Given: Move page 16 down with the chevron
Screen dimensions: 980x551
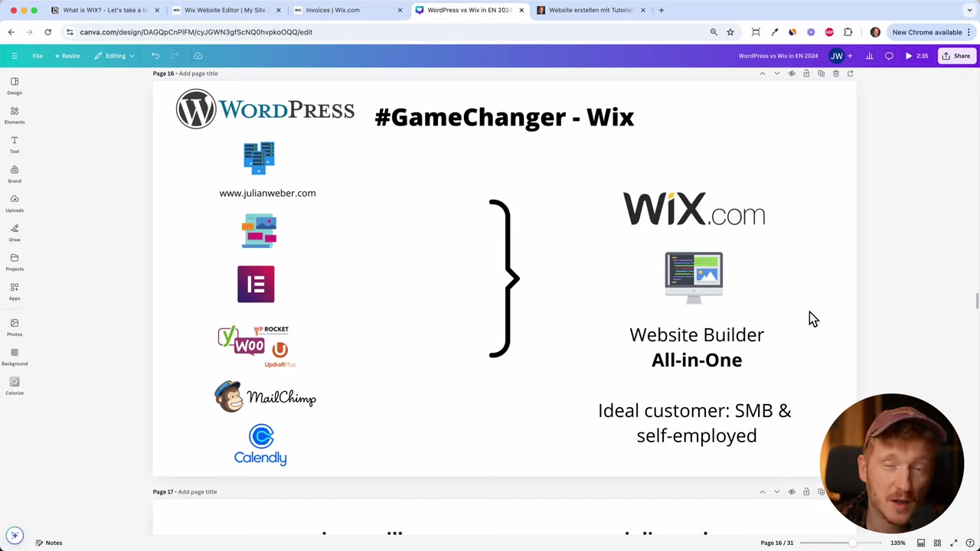Looking at the screenshot, I should pyautogui.click(x=776, y=73).
